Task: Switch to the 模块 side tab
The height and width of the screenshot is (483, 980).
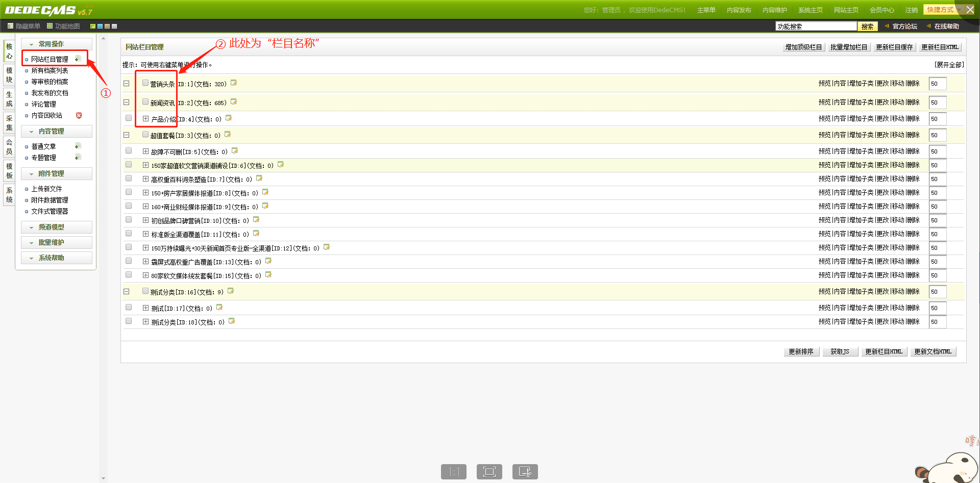Action: click(9, 75)
